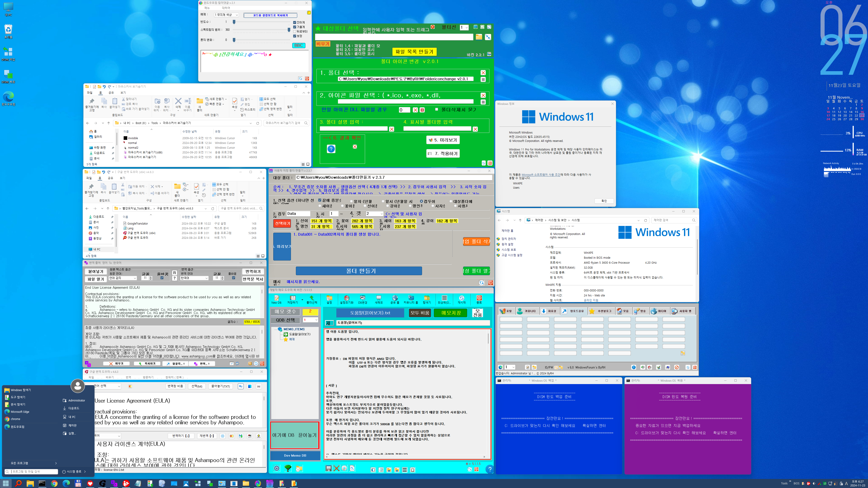The width and height of the screenshot is (868, 488).
Task: Click 번역하기 button in translation window
Action: click(253, 271)
